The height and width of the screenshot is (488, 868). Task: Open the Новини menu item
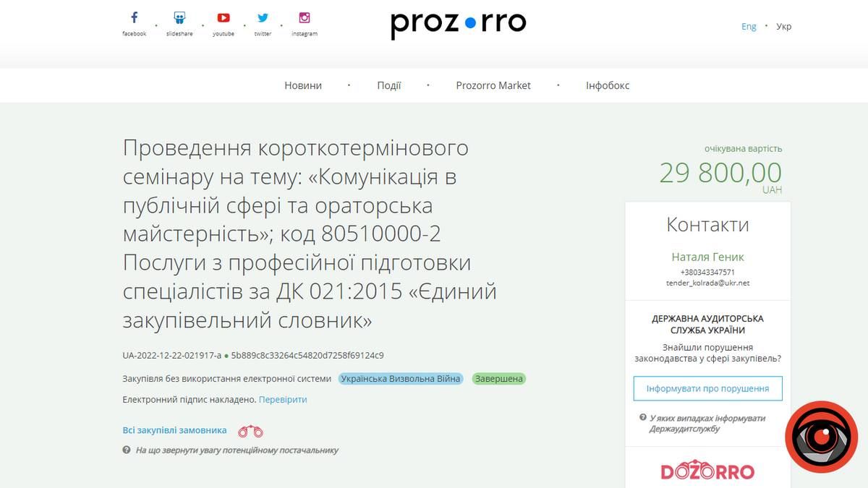[302, 85]
